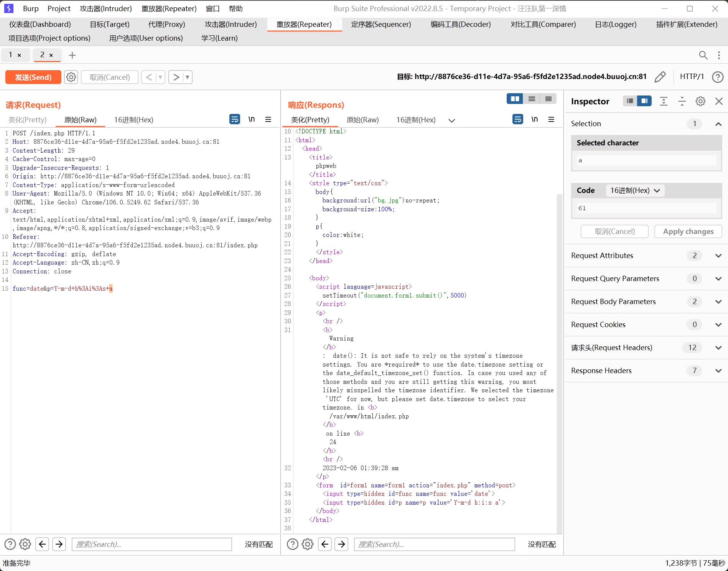Edit the target with the pencil icon

(660, 77)
